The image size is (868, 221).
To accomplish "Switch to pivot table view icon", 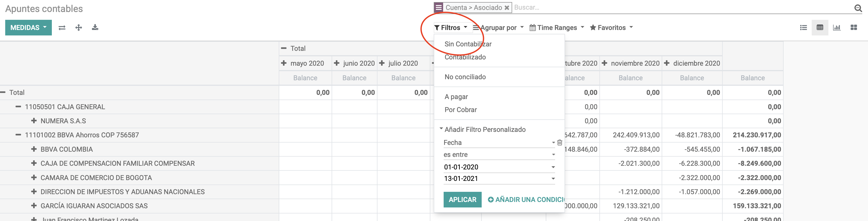I will click(x=820, y=28).
